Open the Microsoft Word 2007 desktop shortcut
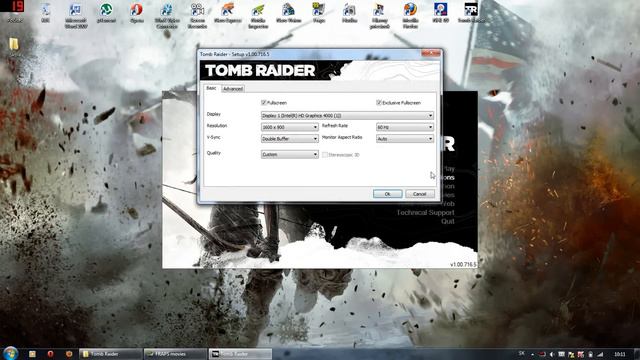 (76, 15)
